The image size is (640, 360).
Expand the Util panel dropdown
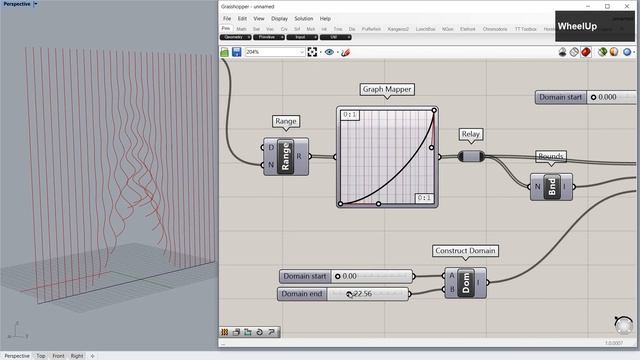click(336, 37)
